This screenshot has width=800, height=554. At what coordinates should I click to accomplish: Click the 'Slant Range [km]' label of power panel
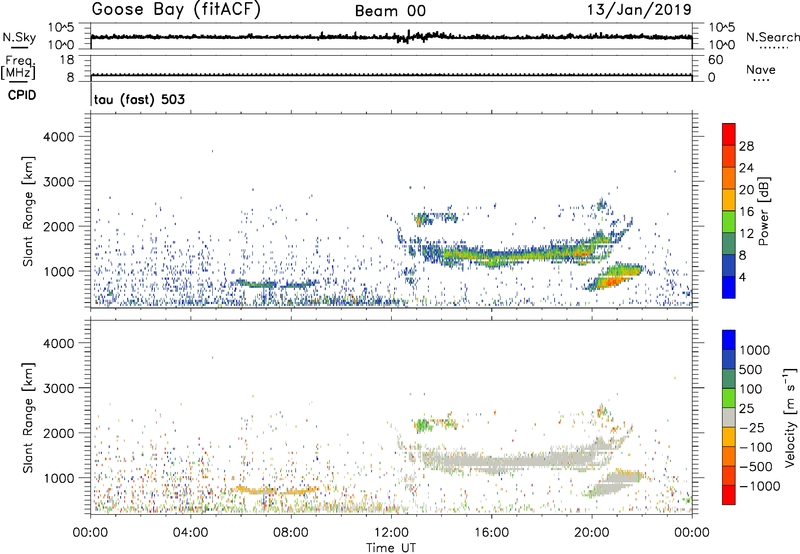28,211
